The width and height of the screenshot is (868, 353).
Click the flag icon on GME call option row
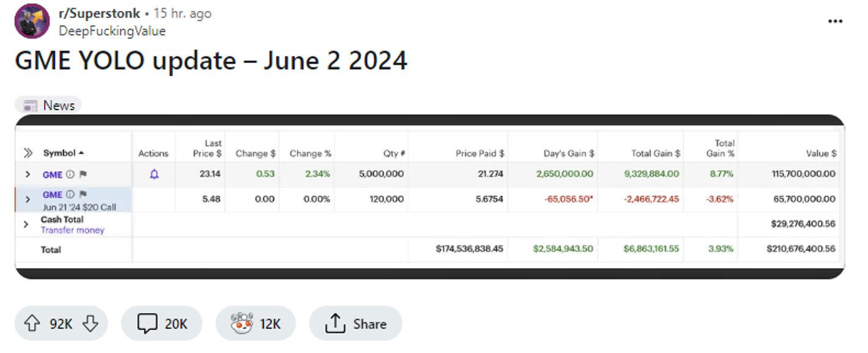(x=83, y=195)
